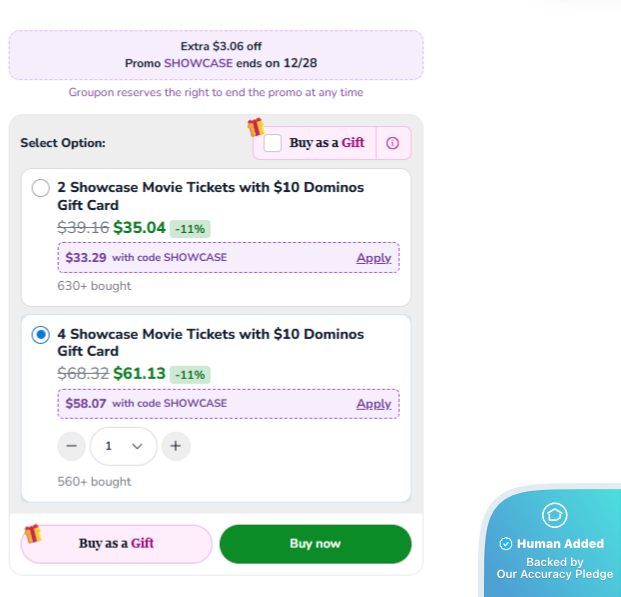Click the -11% discount badge on the 4-ticket option
Image resolution: width=621 pixels, height=597 pixels.
tap(190, 375)
